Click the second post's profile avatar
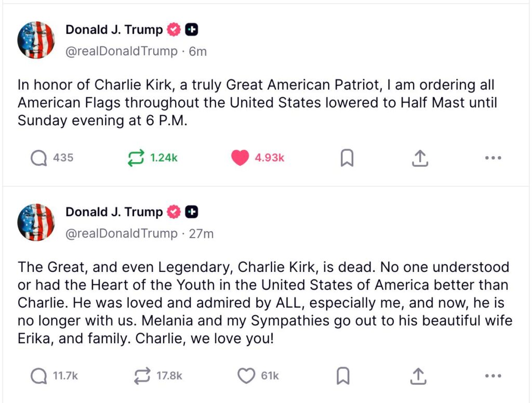This screenshot has width=532, height=403. point(36,222)
